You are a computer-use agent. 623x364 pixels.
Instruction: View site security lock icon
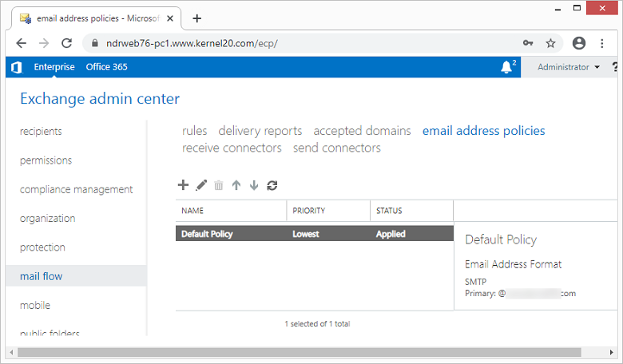pos(94,43)
